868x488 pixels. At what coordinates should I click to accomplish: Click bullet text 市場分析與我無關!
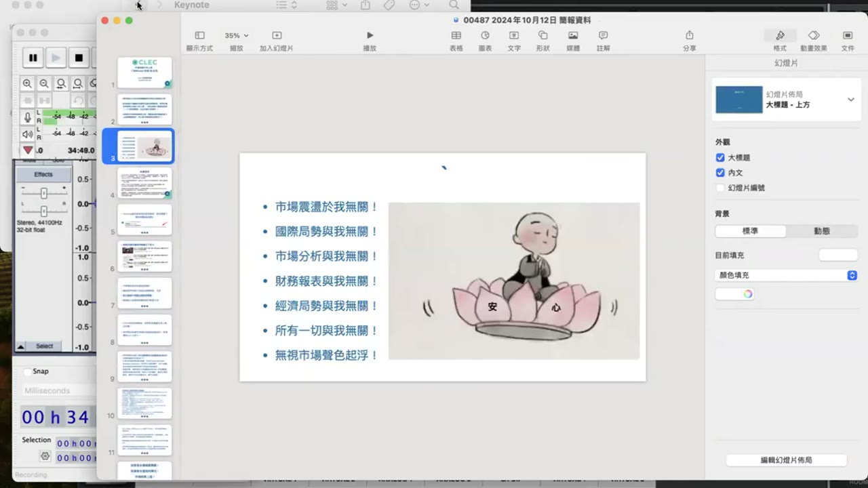tap(326, 256)
